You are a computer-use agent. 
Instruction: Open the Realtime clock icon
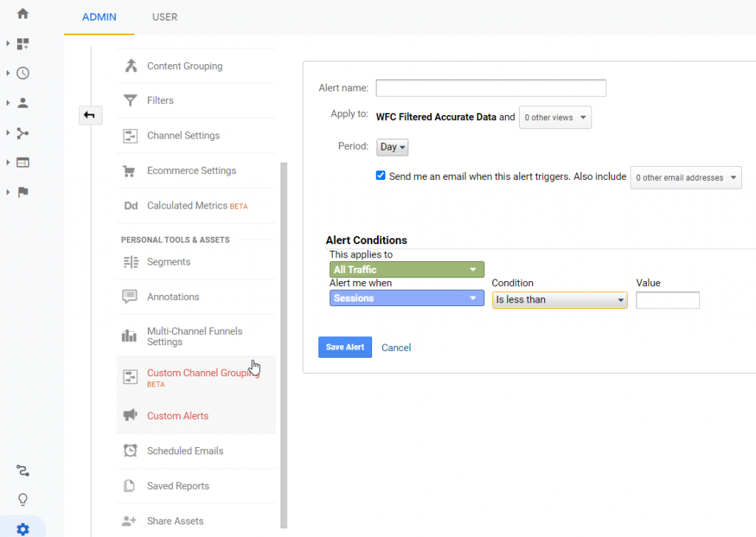coord(23,73)
